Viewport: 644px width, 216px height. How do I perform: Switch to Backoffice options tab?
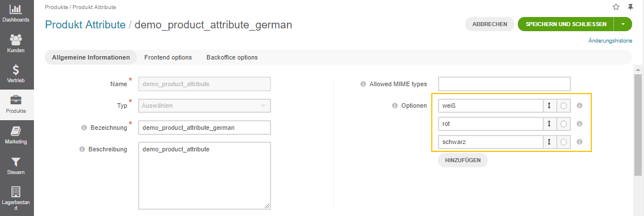(232, 58)
